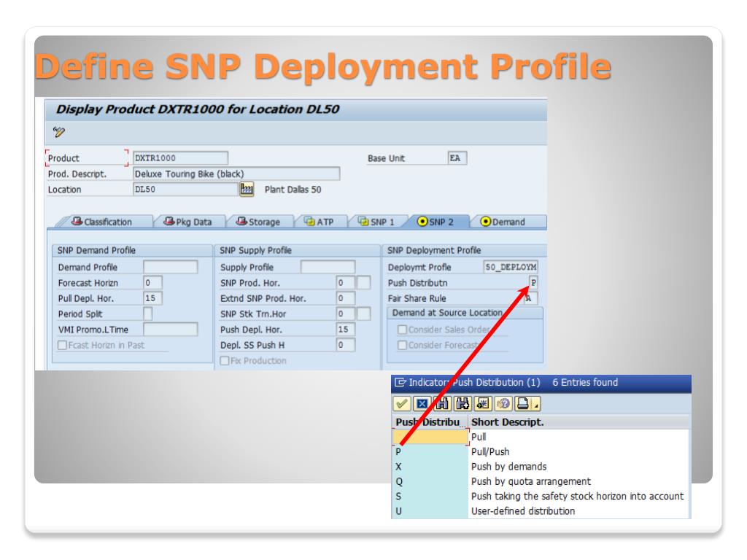
Task: Cancel the value list with the X icon
Action: point(422,404)
